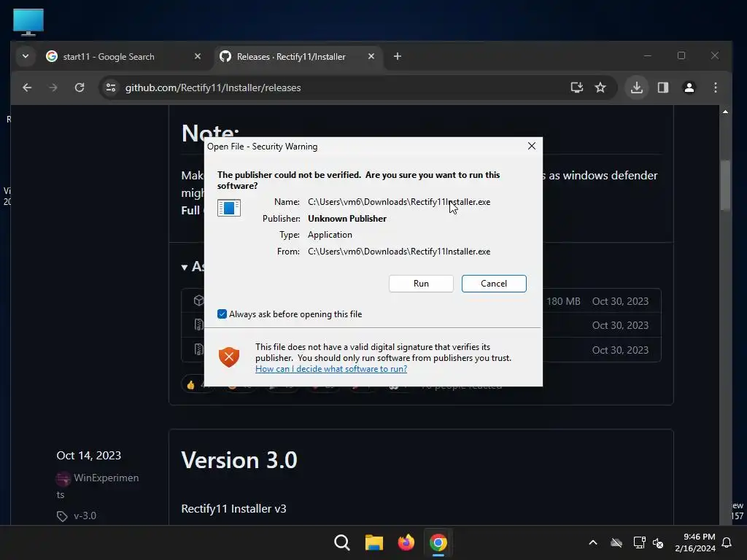747x560 pixels.
Task: Close the Releases Rectify11 tab
Action: pos(371,56)
